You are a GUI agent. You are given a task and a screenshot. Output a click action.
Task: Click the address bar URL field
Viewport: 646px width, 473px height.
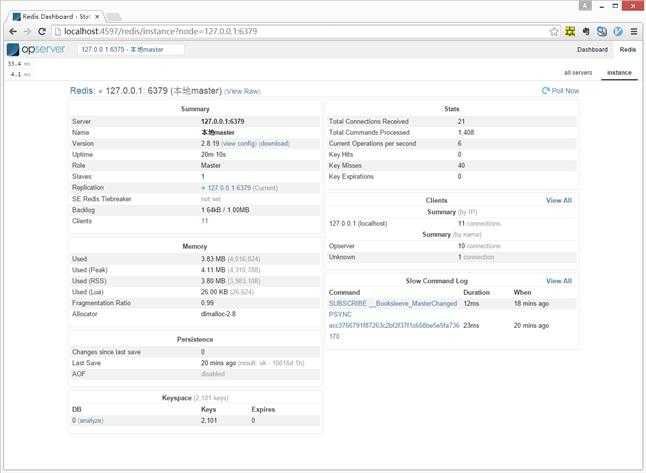(x=300, y=31)
